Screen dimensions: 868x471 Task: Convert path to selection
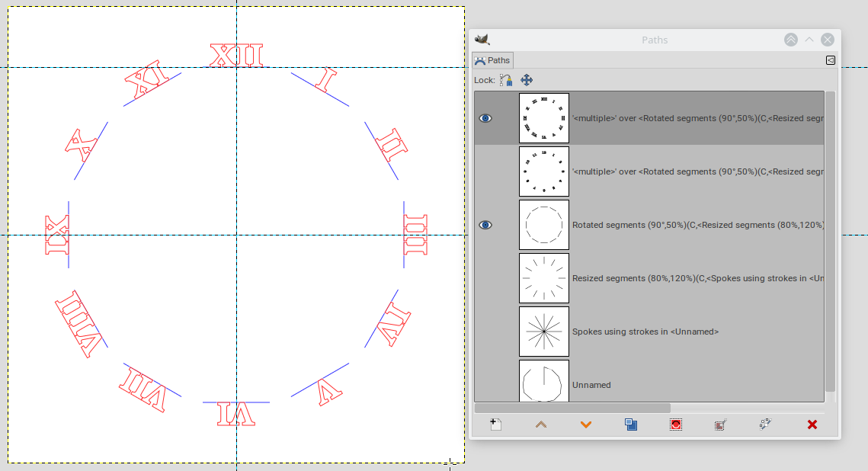click(675, 425)
